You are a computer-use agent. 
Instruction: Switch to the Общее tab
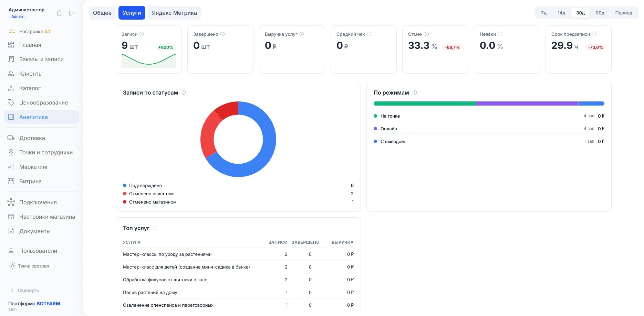(x=102, y=13)
